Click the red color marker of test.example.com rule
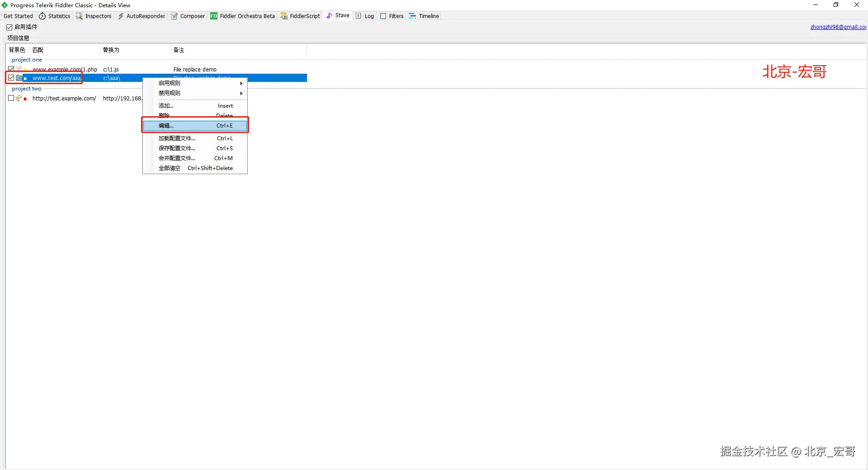868x470 pixels. tap(25, 99)
